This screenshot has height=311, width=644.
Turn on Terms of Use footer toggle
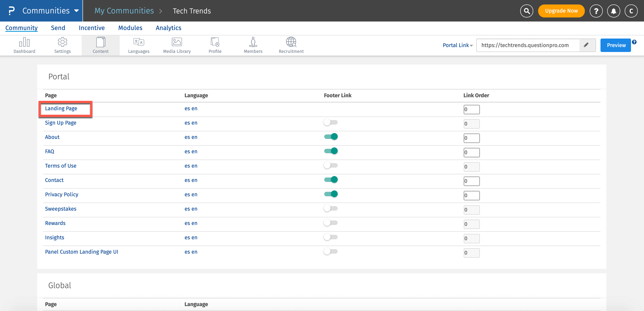point(331,165)
